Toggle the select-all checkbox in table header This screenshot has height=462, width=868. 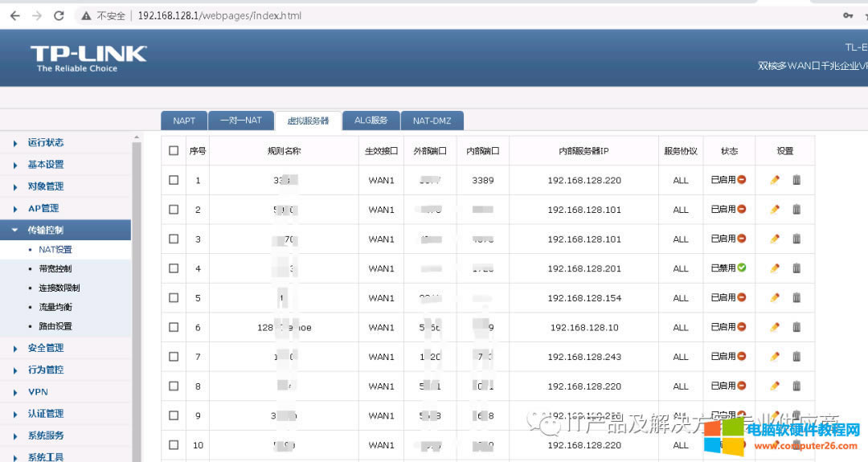(174, 150)
